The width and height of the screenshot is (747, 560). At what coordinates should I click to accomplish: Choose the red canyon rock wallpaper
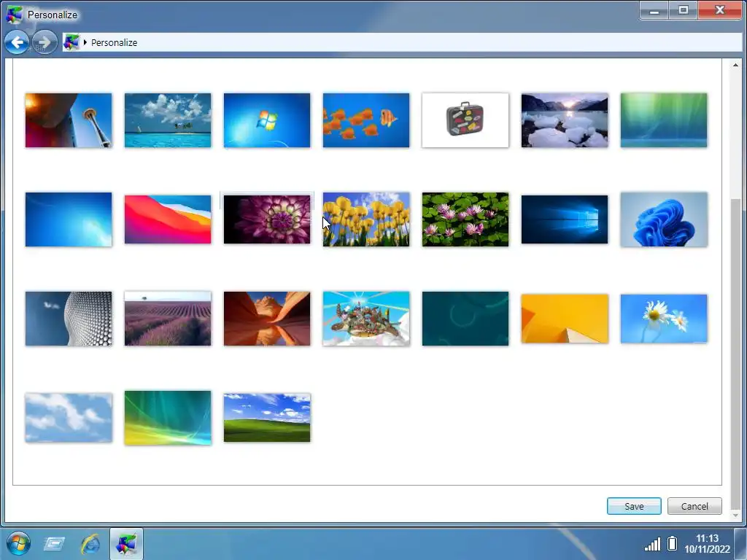pos(267,319)
